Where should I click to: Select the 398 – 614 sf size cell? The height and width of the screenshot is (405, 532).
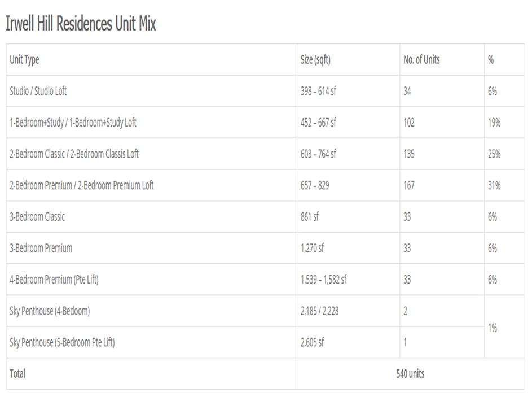pyautogui.click(x=318, y=91)
